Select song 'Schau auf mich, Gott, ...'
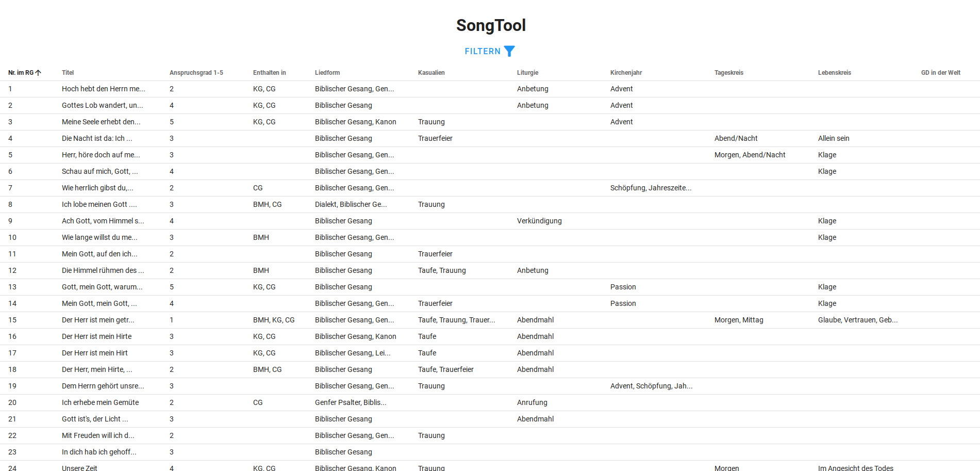Viewport: 980px width, 471px height. tap(100, 171)
